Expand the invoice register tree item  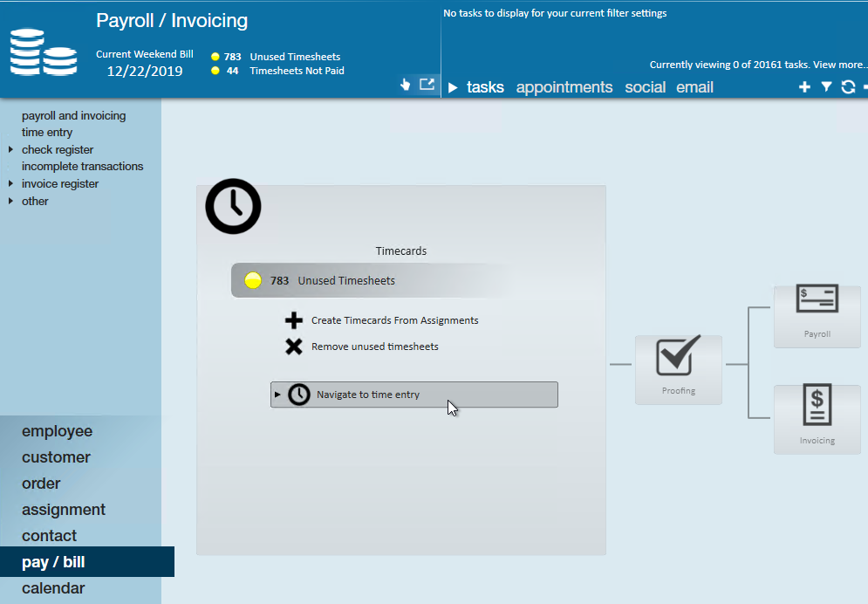point(10,183)
